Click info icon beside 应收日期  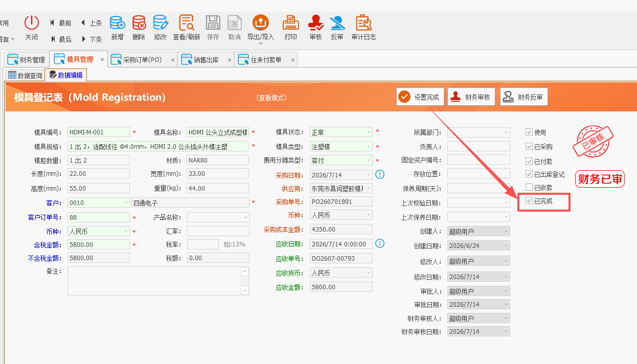380,243
